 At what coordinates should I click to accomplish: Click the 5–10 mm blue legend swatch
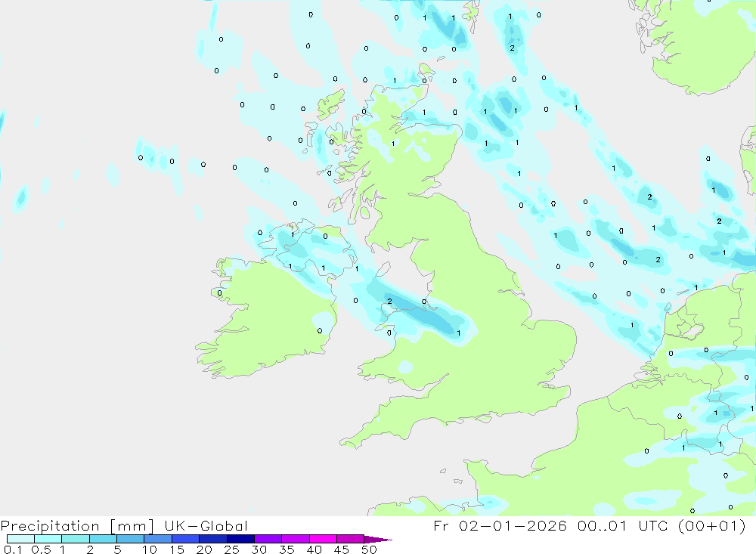(x=130, y=539)
